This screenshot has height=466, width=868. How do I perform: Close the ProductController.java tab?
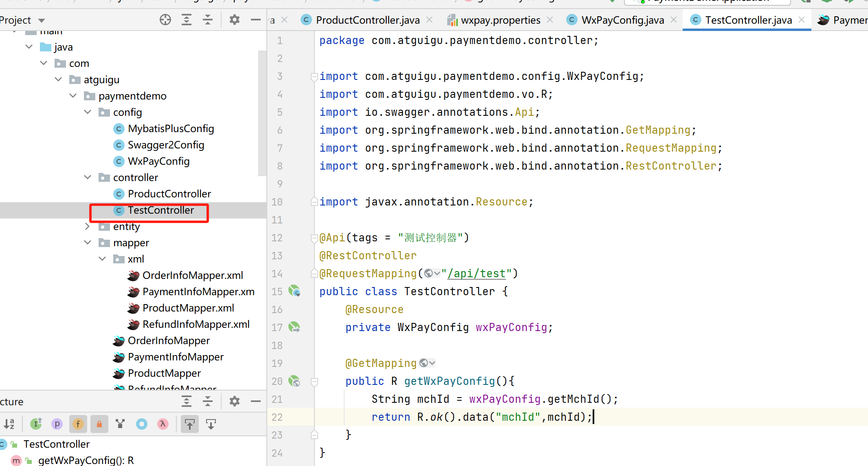point(429,20)
